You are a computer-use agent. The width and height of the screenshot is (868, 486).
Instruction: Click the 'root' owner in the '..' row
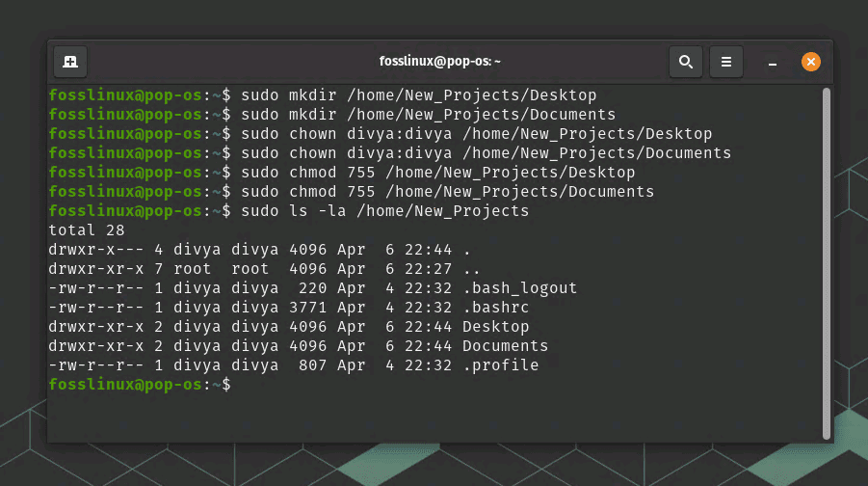pyautogui.click(x=193, y=269)
